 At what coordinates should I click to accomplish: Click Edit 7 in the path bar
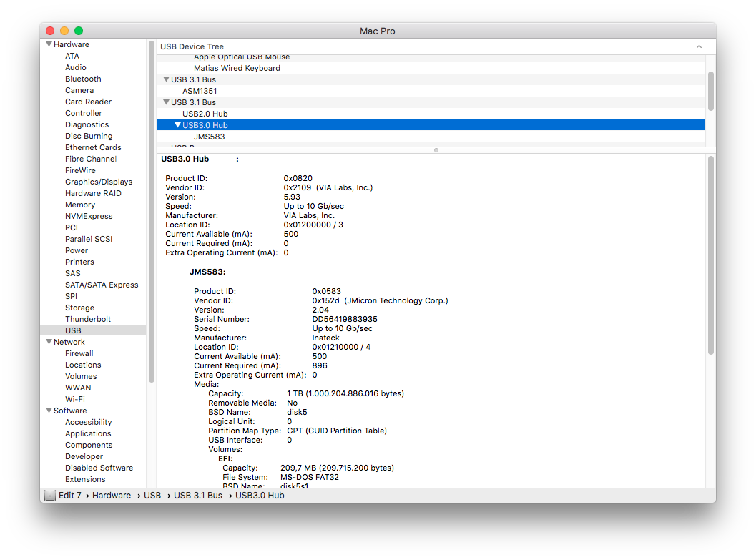(x=70, y=496)
